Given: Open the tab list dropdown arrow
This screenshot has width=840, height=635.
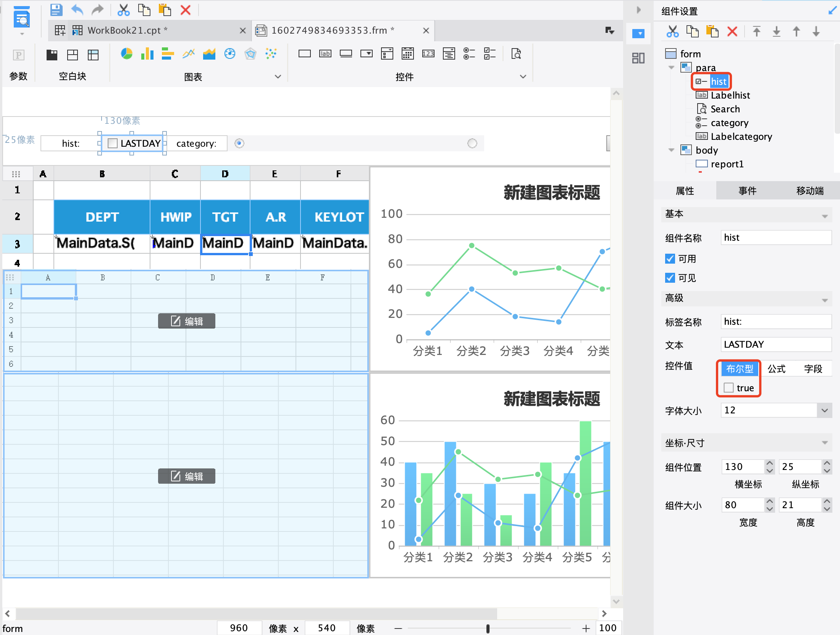Looking at the screenshot, I should coord(610,31).
